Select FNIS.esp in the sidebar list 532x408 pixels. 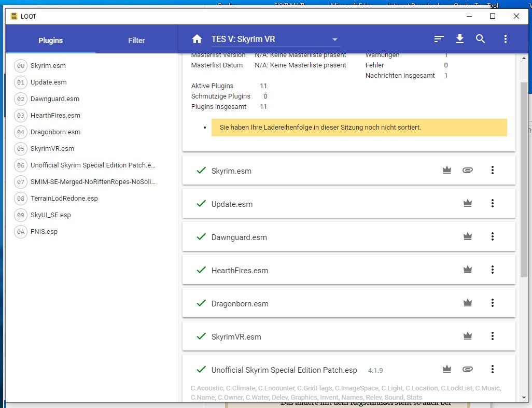tap(44, 232)
